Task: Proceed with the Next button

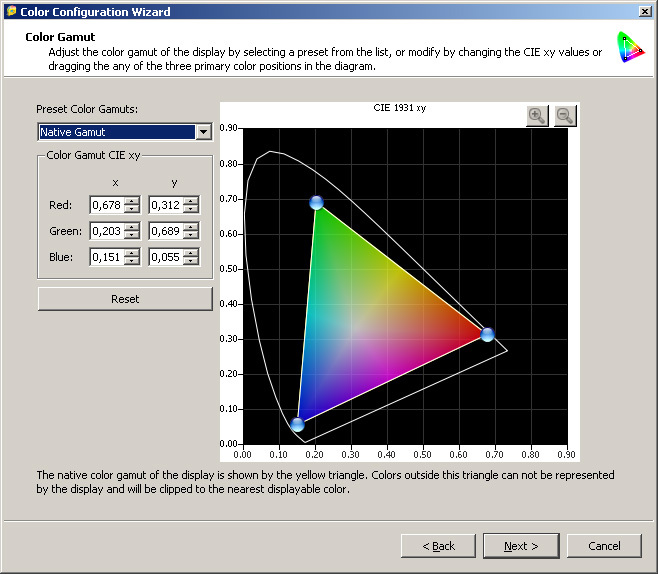Action: click(x=521, y=546)
